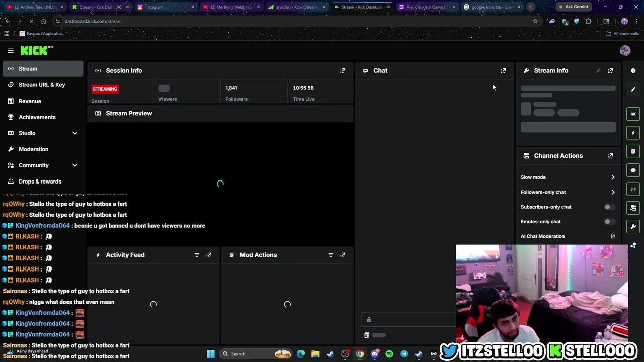Image resolution: width=644 pixels, height=362 pixels.
Task: Toggle the channel actions widget icon
Action: [633, 208]
